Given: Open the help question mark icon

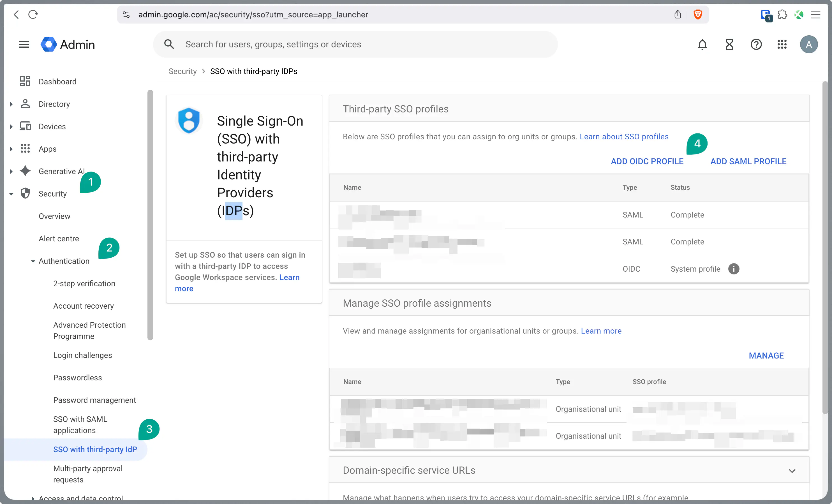Looking at the screenshot, I should 756,44.
